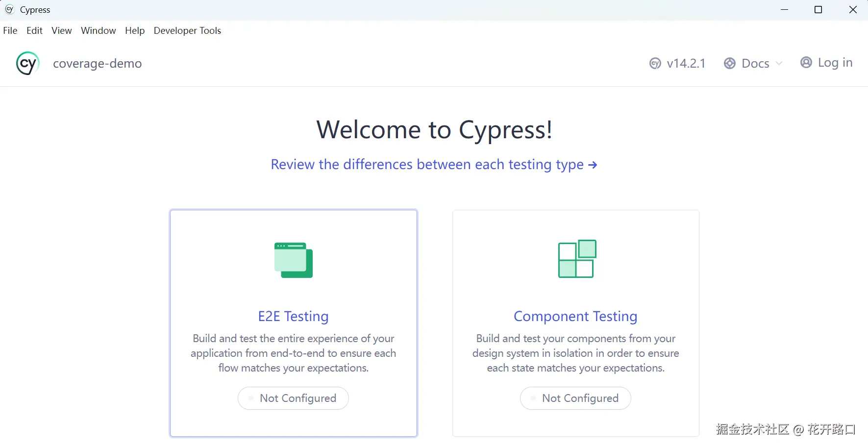Close the Cypress window

853,10
